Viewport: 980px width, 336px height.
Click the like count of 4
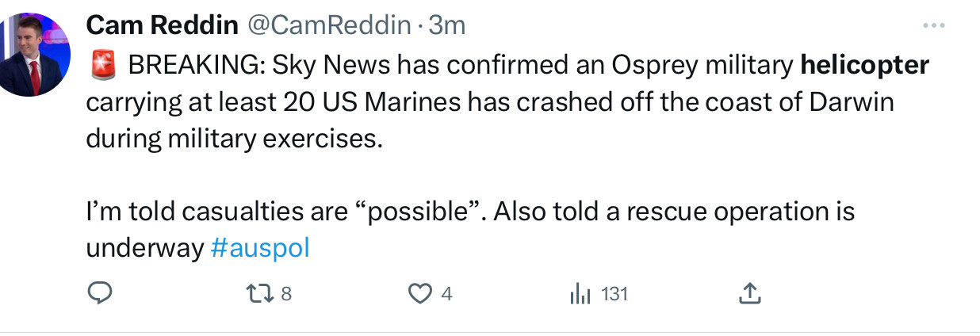pyautogui.click(x=446, y=294)
